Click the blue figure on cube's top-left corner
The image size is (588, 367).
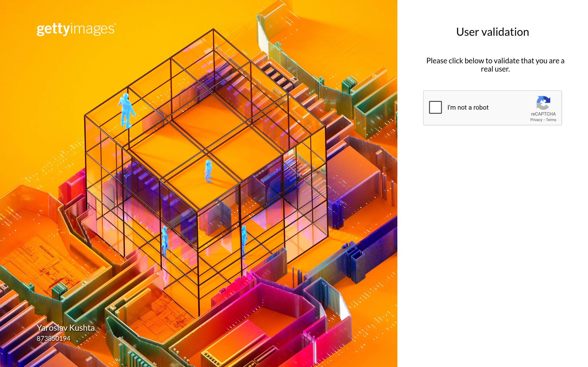[126, 110]
